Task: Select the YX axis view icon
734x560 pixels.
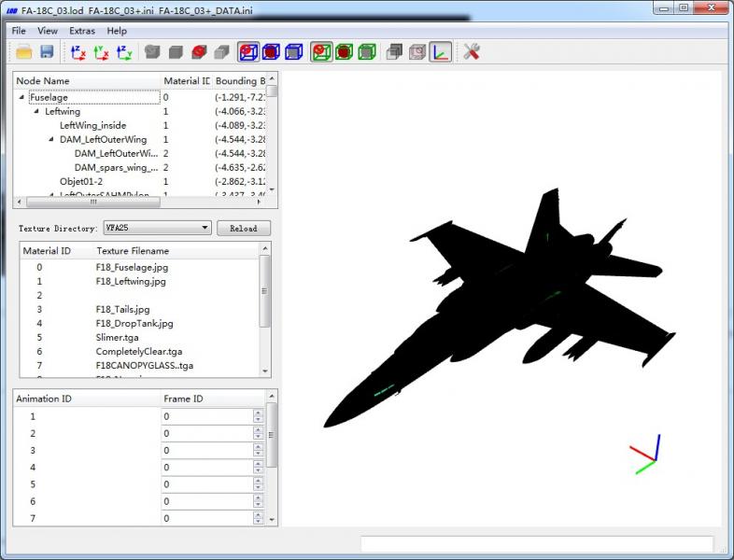Action: pyautogui.click(x=101, y=52)
